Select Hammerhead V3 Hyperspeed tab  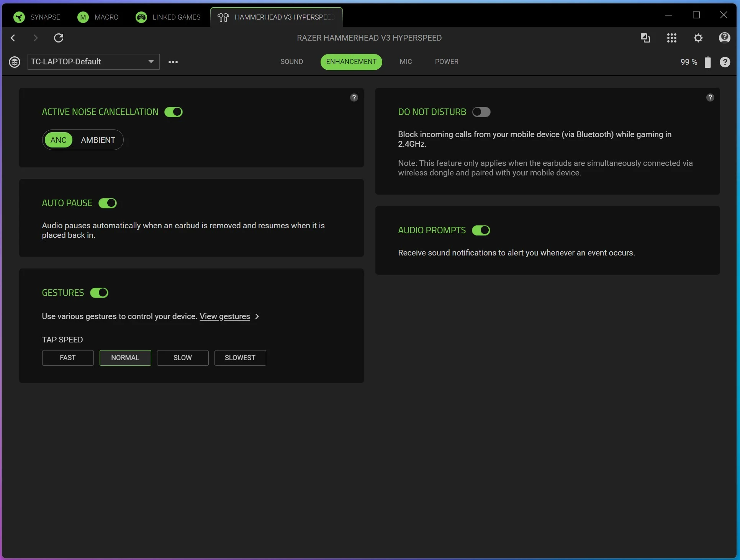(x=277, y=17)
